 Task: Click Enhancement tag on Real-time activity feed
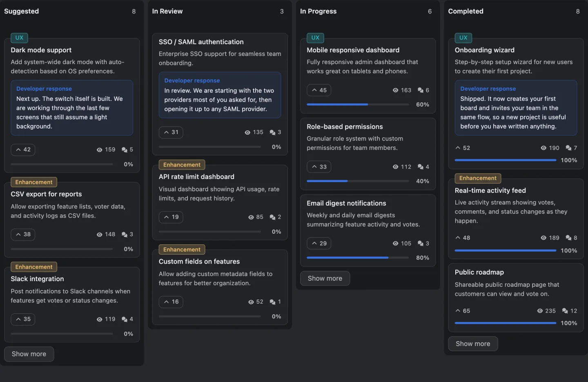click(478, 178)
